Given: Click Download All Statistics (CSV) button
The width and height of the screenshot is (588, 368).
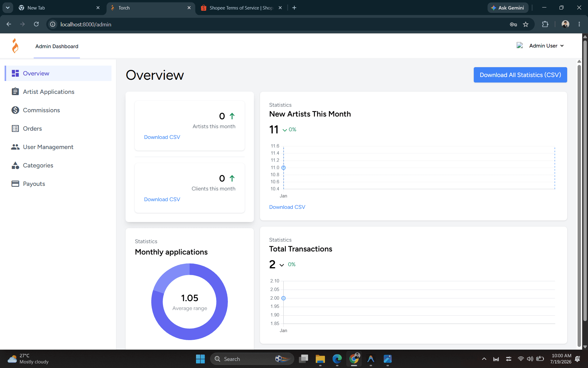Looking at the screenshot, I should point(520,75).
